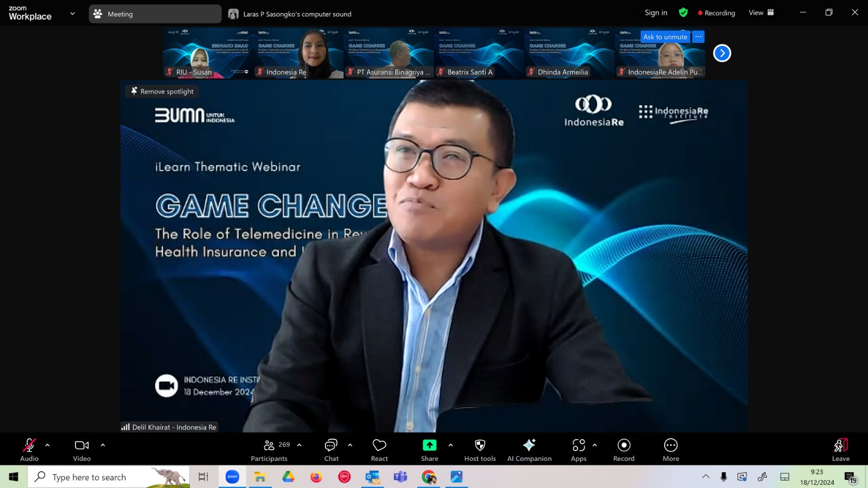The width and height of the screenshot is (868, 488).
Task: Click Remove spotlight button
Action: [x=162, y=91]
